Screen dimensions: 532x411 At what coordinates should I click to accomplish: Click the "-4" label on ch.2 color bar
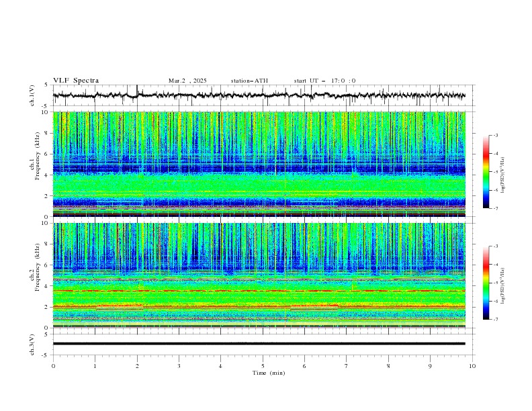(496, 265)
